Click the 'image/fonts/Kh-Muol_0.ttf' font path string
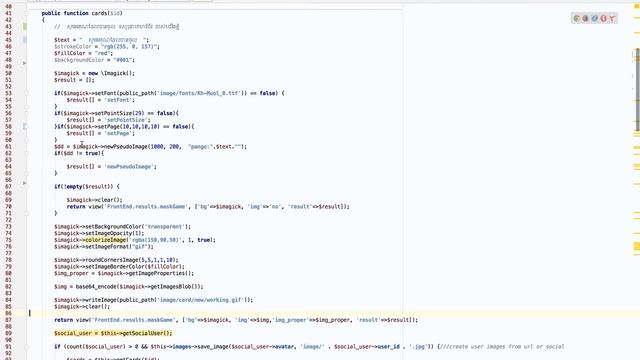This screenshot has height=360, width=640. click(199, 93)
